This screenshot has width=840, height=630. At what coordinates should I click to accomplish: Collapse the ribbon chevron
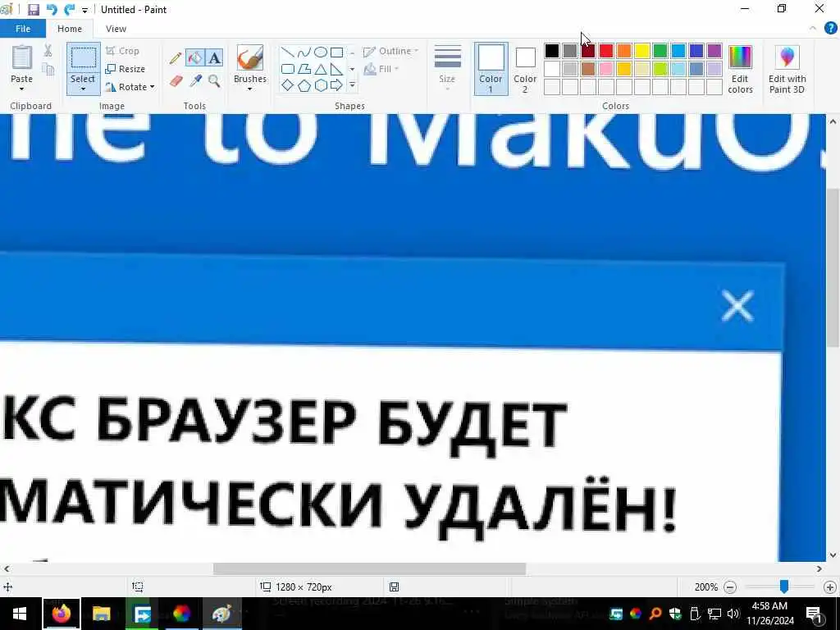pos(813,29)
